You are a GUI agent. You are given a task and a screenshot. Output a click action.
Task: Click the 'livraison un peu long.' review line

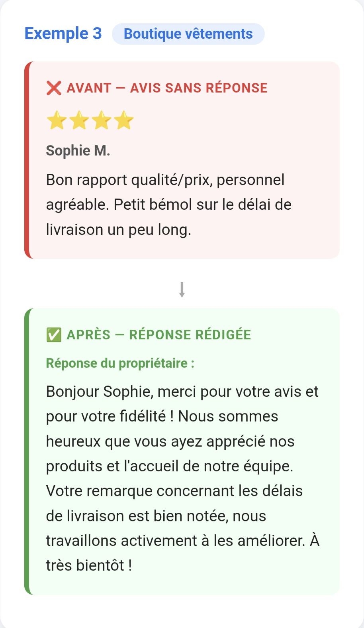point(119,230)
